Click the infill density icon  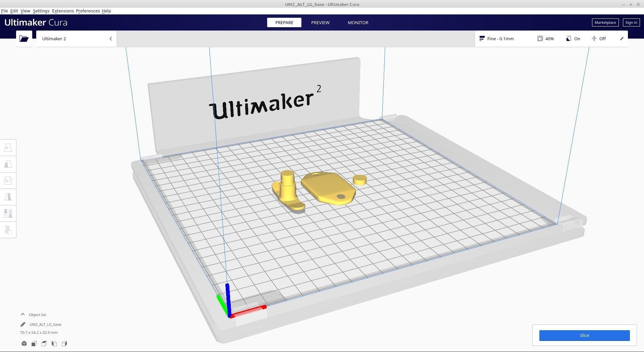coord(540,39)
